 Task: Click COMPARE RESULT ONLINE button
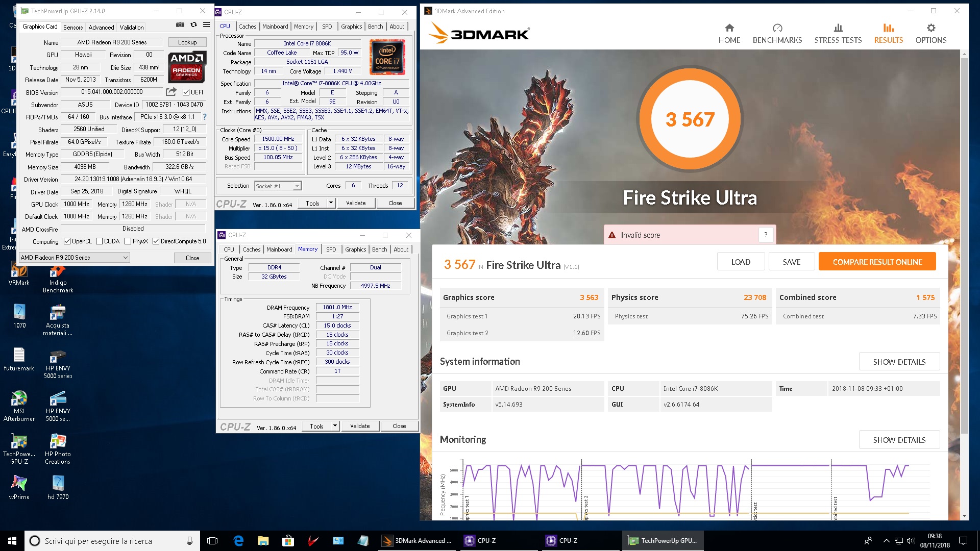[877, 262]
